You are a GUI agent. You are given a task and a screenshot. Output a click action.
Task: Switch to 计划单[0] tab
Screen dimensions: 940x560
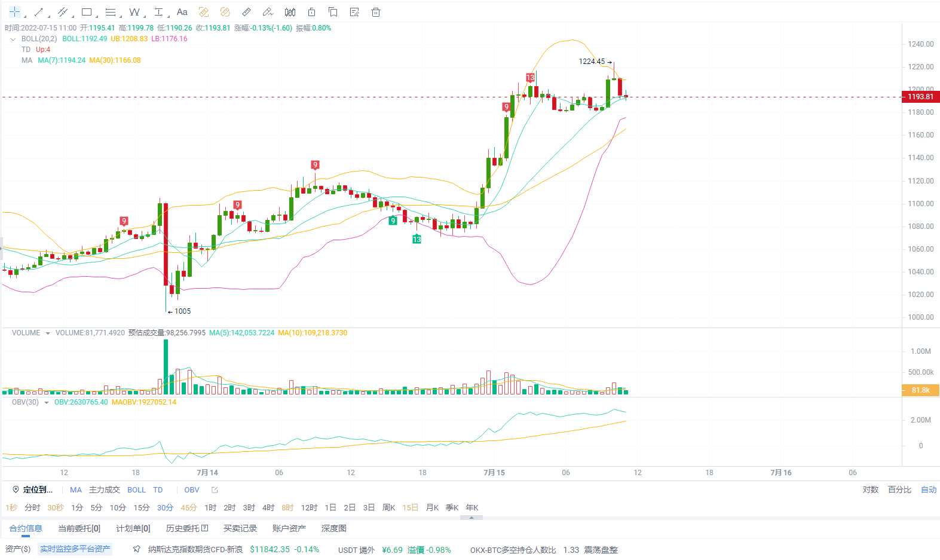(x=133, y=528)
